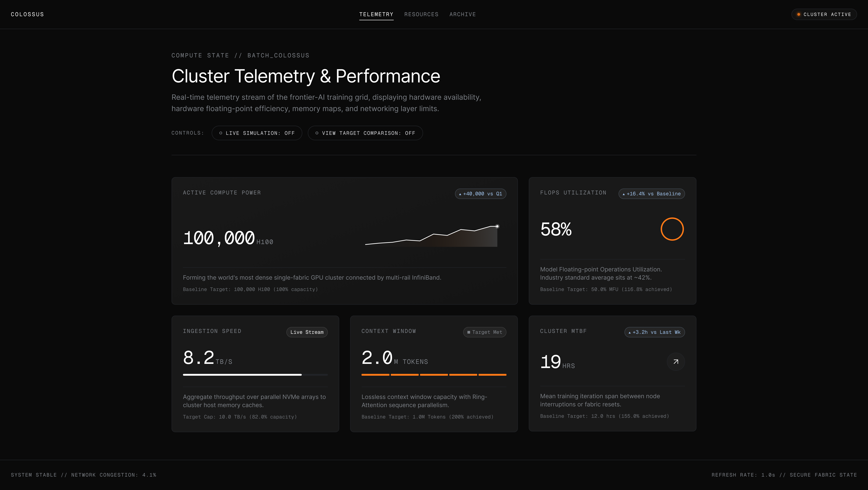Viewport: 868px width, 490px height.
Task: Click the triangle in +16.4% vs Baseline badge
Action: (624, 194)
